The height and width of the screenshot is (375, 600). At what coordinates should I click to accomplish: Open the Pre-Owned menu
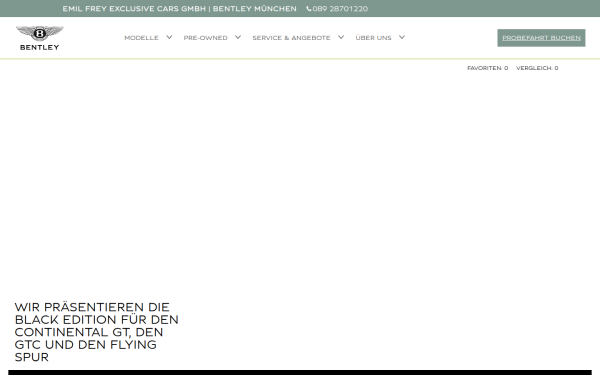pos(205,38)
